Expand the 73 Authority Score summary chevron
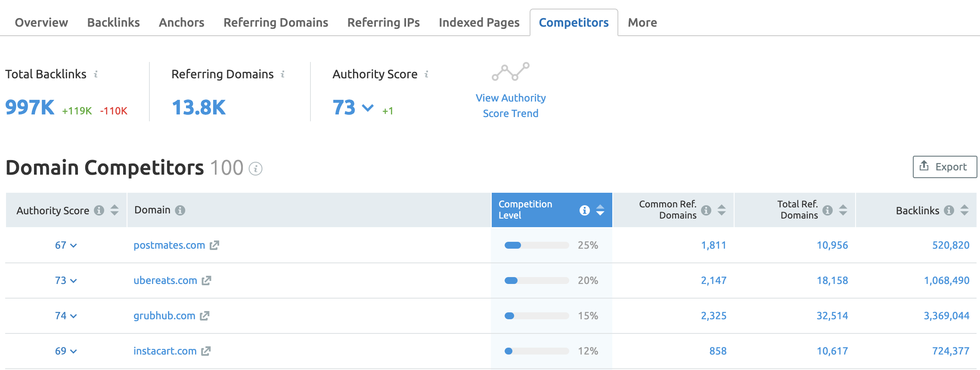 [x=368, y=108]
